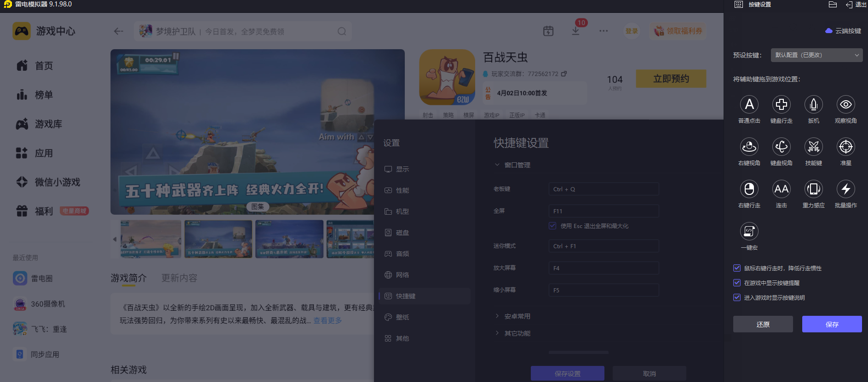The width and height of the screenshot is (868, 382).
Task: Click the search magnifier icon
Action: click(342, 31)
